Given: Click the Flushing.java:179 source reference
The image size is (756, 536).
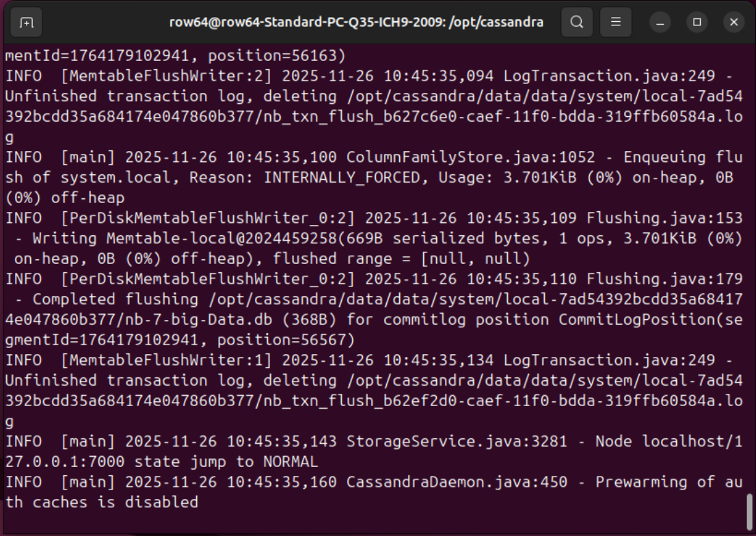Looking at the screenshot, I should click(664, 279).
